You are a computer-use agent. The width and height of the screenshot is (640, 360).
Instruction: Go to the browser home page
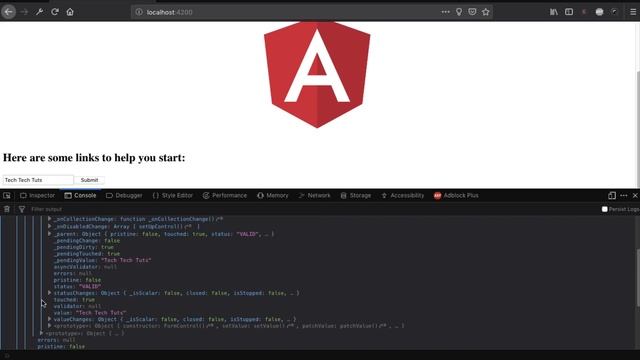point(70,12)
